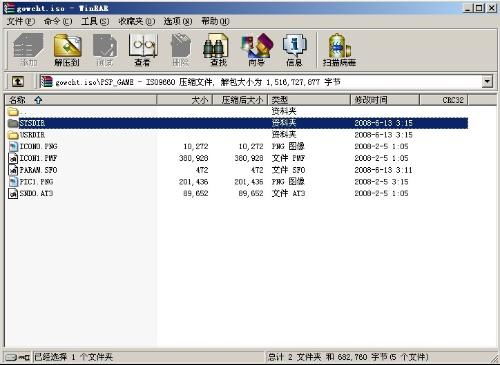Click the Add (添加) toolbar icon

point(28,49)
